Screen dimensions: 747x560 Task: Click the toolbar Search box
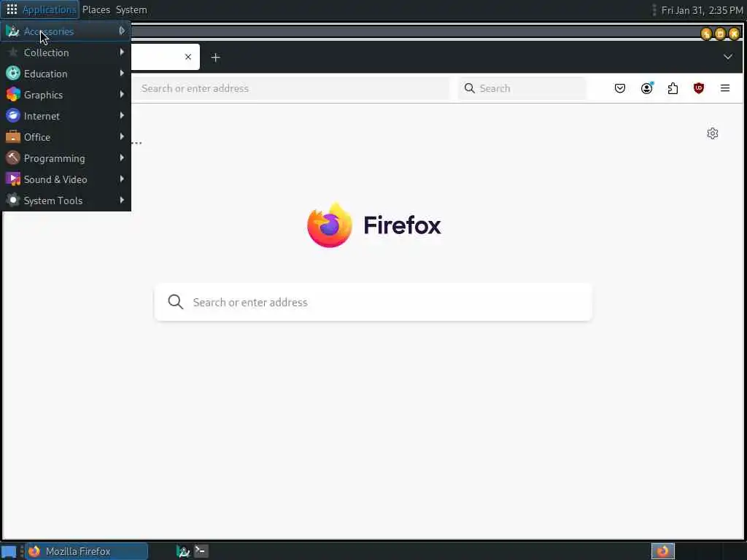[x=522, y=88]
